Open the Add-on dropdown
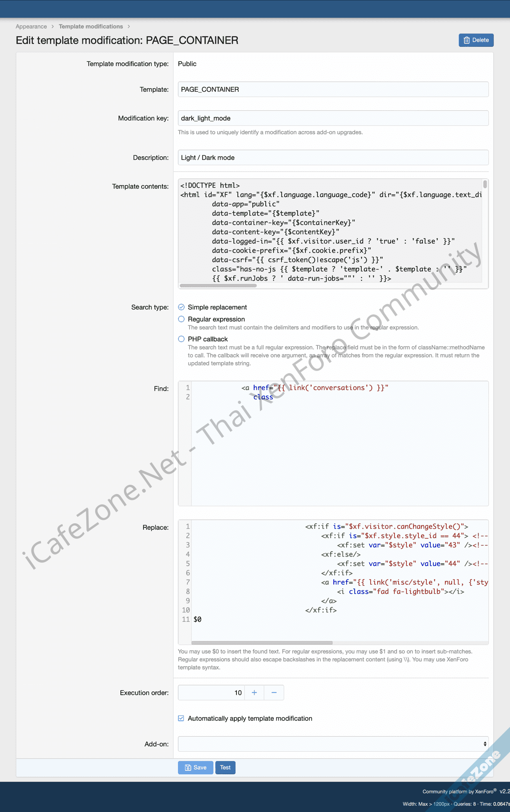 pyautogui.click(x=333, y=744)
